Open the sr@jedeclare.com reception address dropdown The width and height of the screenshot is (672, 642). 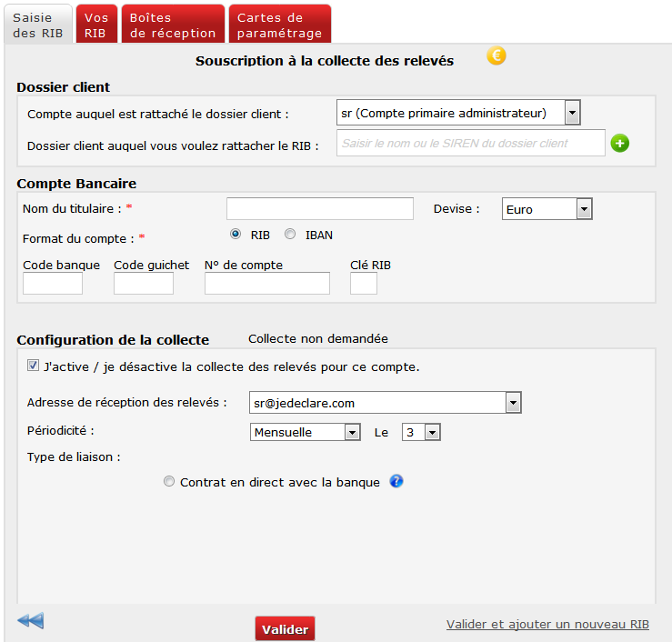coord(385,403)
